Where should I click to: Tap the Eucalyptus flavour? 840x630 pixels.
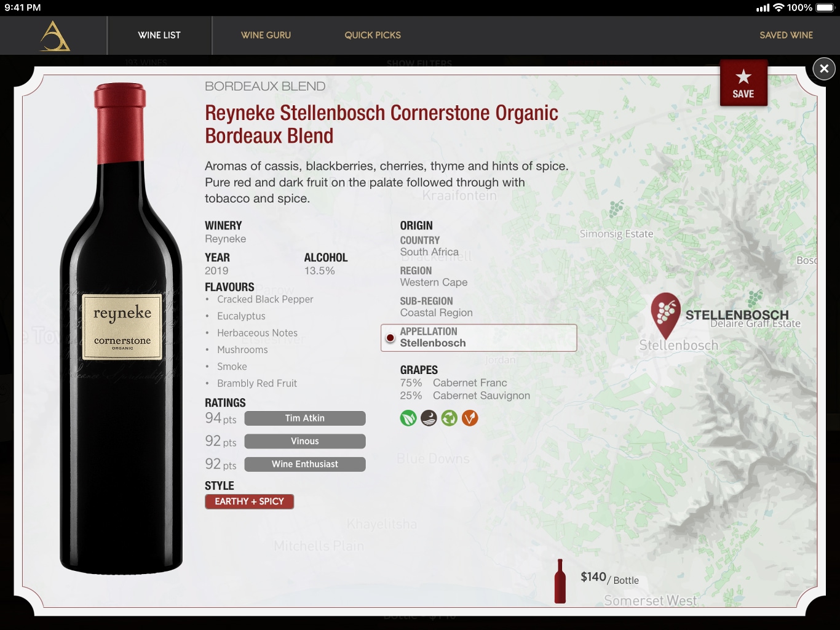pyautogui.click(x=241, y=316)
